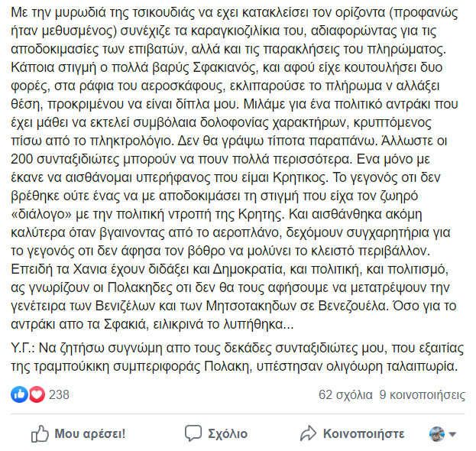Open the 62 σχόλια comments link

pyautogui.click(x=344, y=395)
